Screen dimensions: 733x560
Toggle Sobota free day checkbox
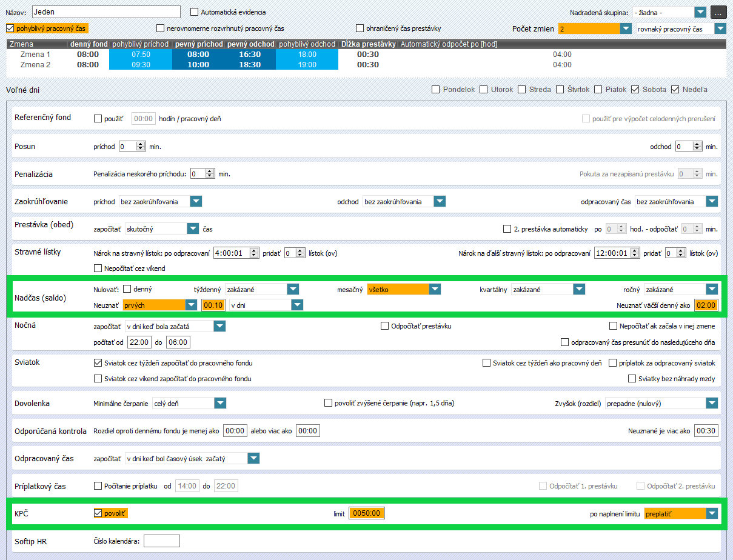635,90
